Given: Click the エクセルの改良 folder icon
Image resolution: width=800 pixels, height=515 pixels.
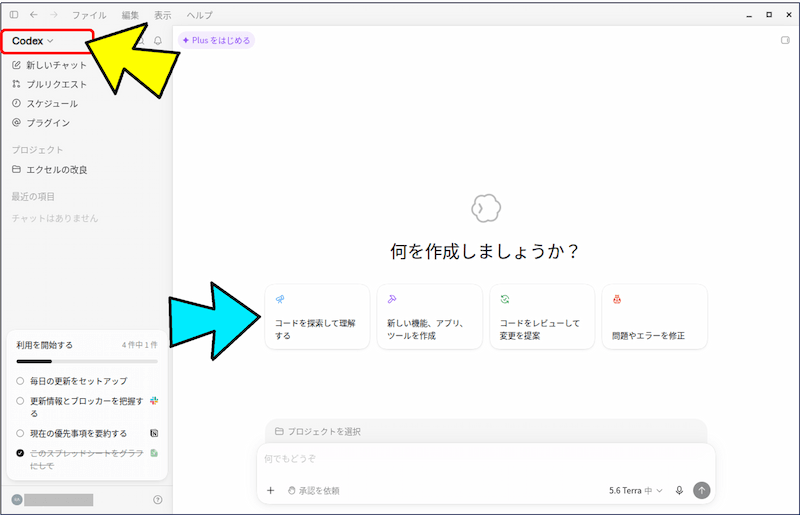Looking at the screenshot, I should point(16,169).
